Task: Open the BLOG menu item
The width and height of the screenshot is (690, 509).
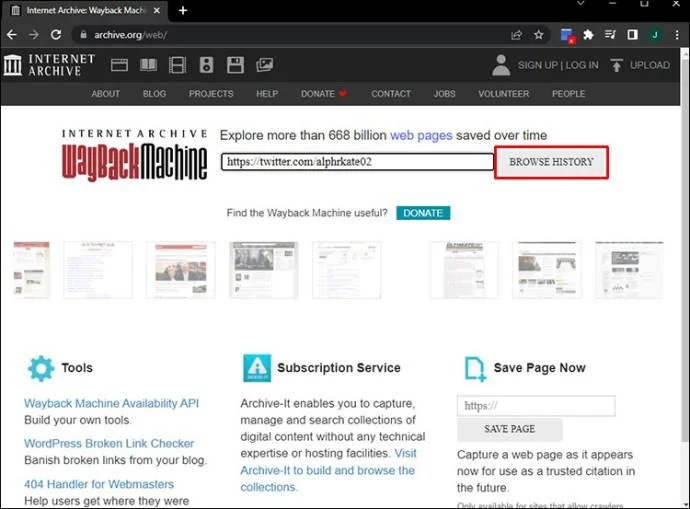Action: [x=154, y=94]
